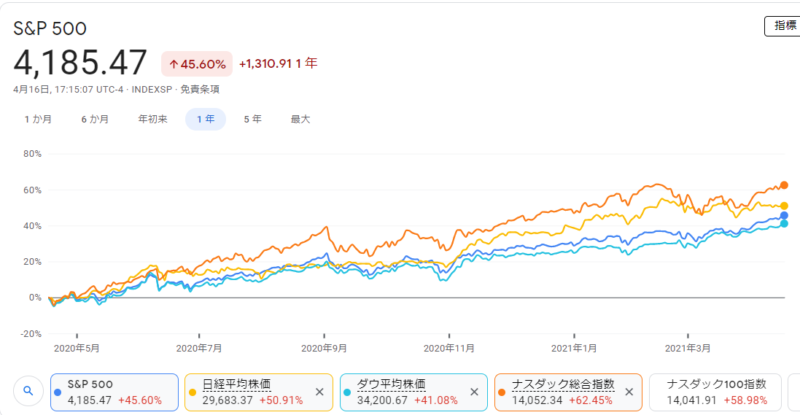The image size is (800, 415).
Task: Remove ダウ平均株価 from comparison
Action: click(x=474, y=392)
